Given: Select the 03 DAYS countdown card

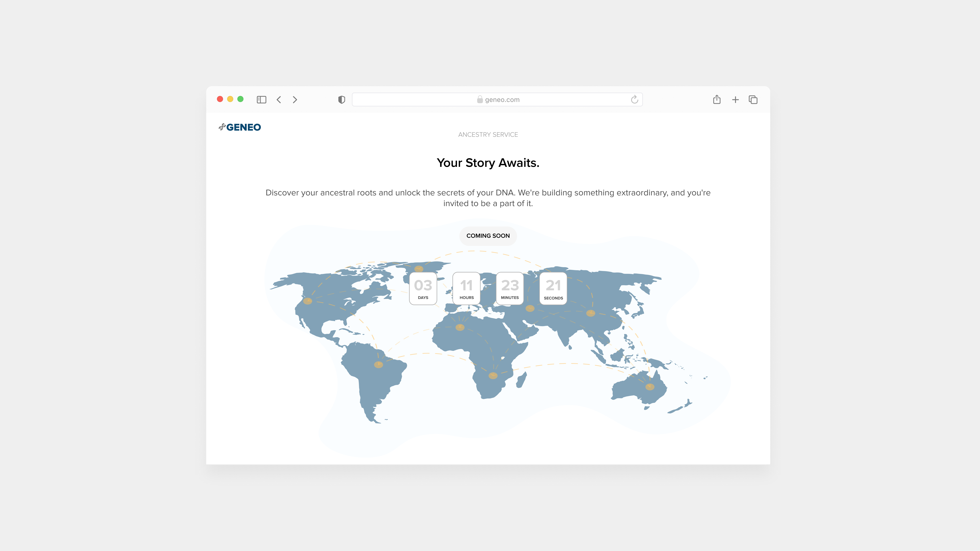Looking at the screenshot, I should tap(423, 289).
